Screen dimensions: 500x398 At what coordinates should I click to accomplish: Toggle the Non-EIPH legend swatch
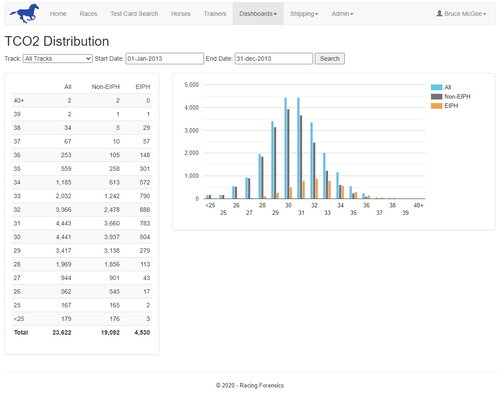[436, 97]
